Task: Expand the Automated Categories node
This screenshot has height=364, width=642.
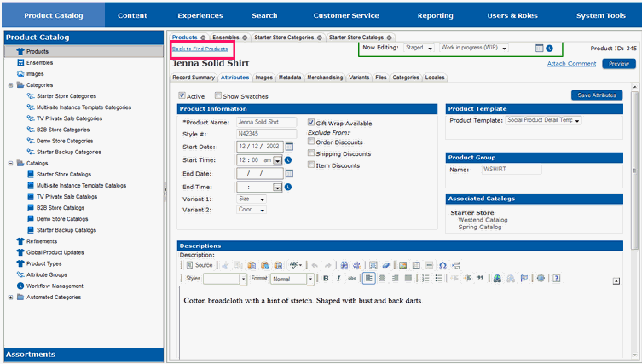Action: 10,298
